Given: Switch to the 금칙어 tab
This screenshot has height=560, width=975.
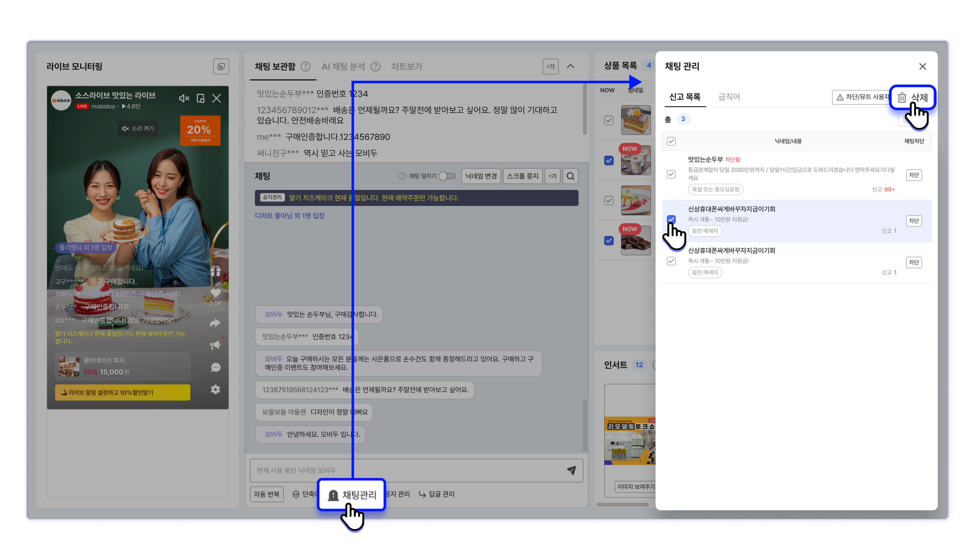Looking at the screenshot, I should pyautogui.click(x=729, y=97).
